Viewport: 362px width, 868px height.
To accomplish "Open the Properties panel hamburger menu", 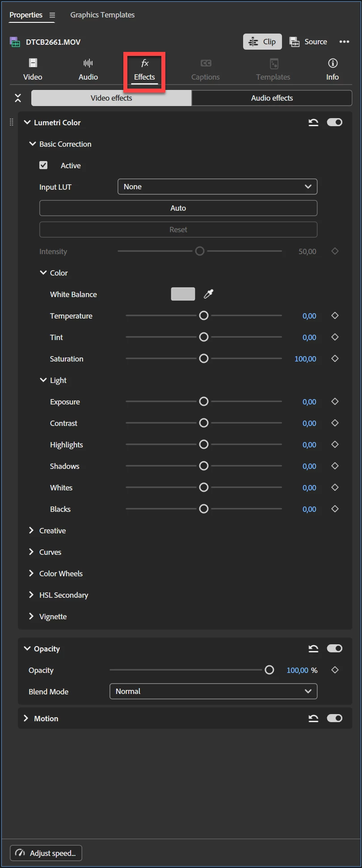I will 52,15.
